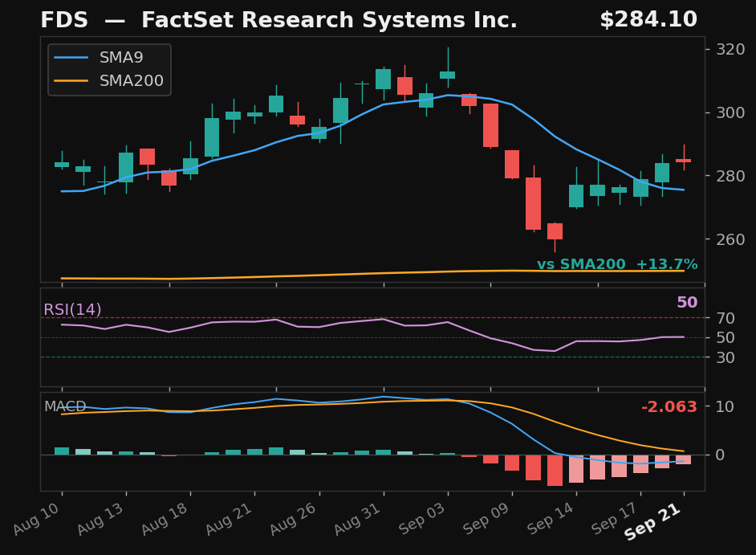
Task: Click the RSI 30 axis label
Action: [726, 357]
